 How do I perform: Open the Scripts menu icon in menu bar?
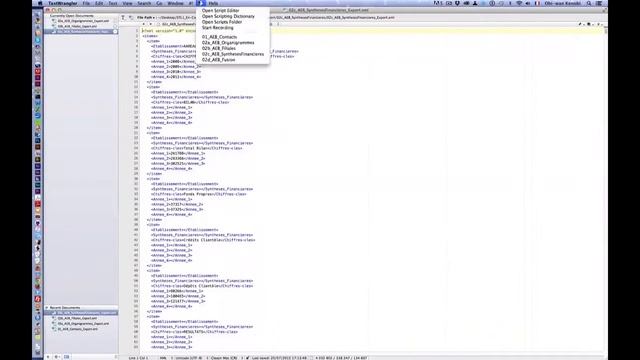(201, 3)
